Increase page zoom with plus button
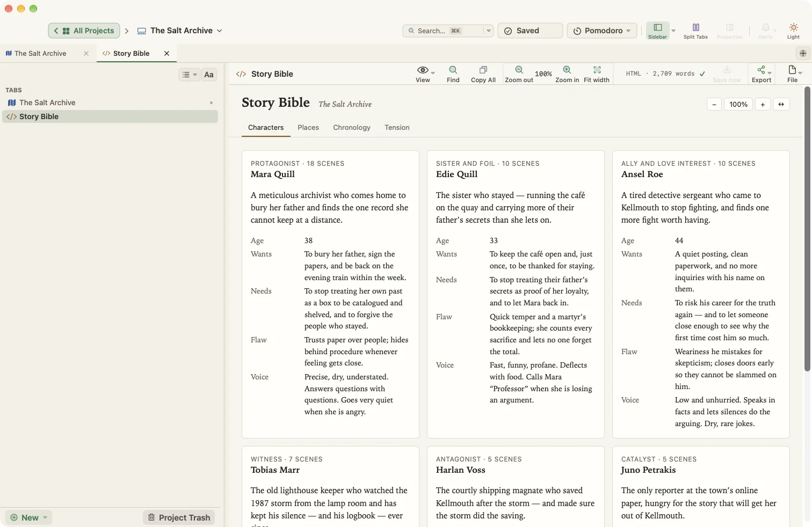The height and width of the screenshot is (527, 812). tap(763, 105)
